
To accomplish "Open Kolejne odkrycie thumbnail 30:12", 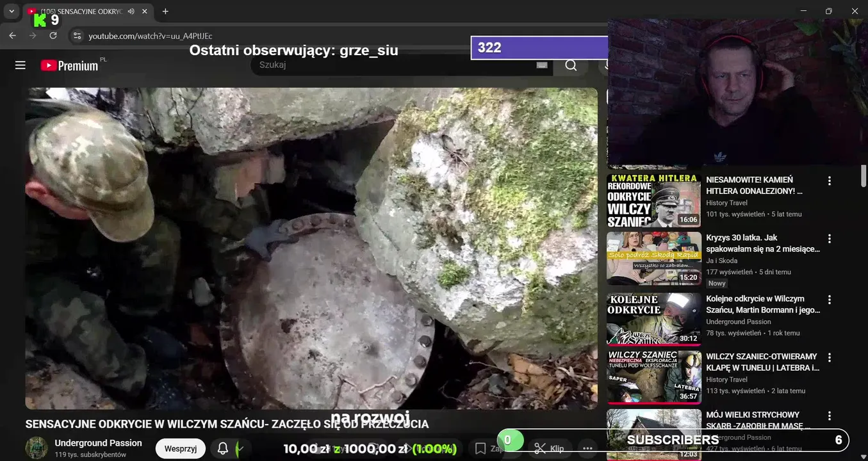I will (654, 319).
